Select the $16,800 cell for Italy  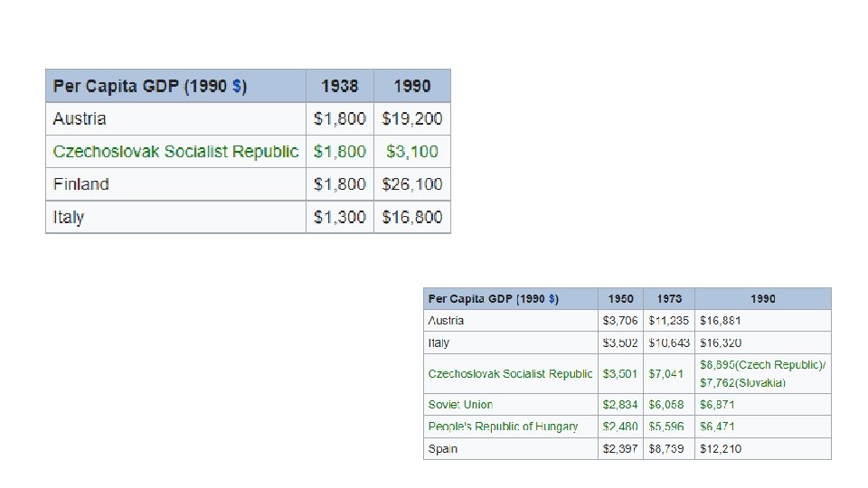412,218
